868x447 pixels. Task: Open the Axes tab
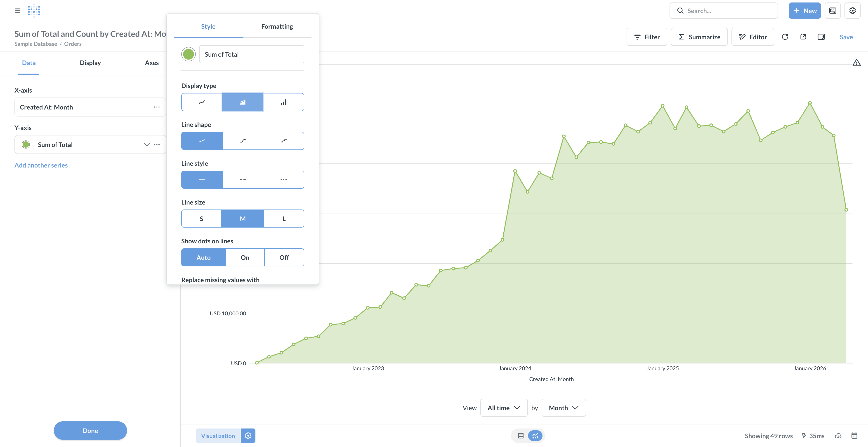[x=152, y=63]
